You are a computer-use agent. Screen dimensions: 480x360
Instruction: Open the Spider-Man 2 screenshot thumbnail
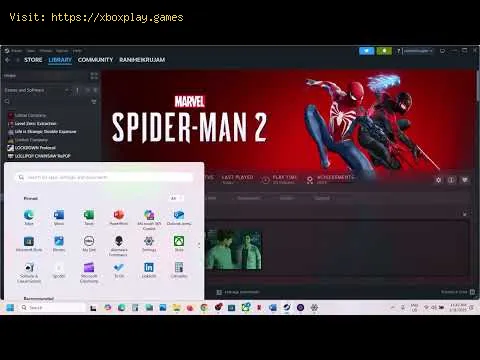coord(234,249)
